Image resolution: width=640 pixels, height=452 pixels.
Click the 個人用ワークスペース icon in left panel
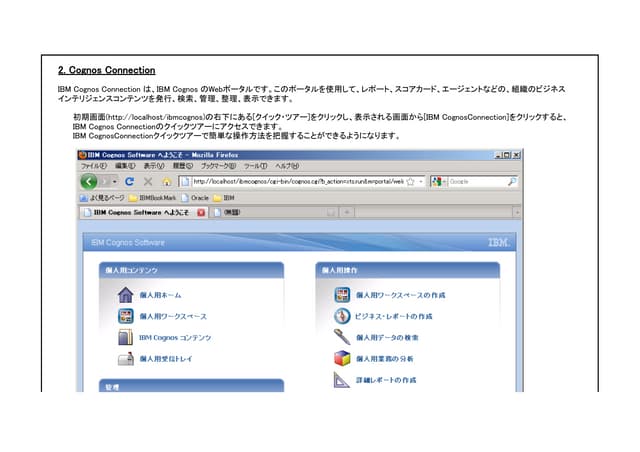tap(126, 316)
